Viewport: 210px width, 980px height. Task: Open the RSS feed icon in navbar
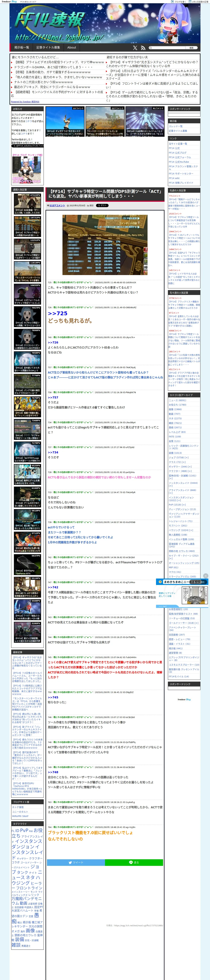pos(143,48)
